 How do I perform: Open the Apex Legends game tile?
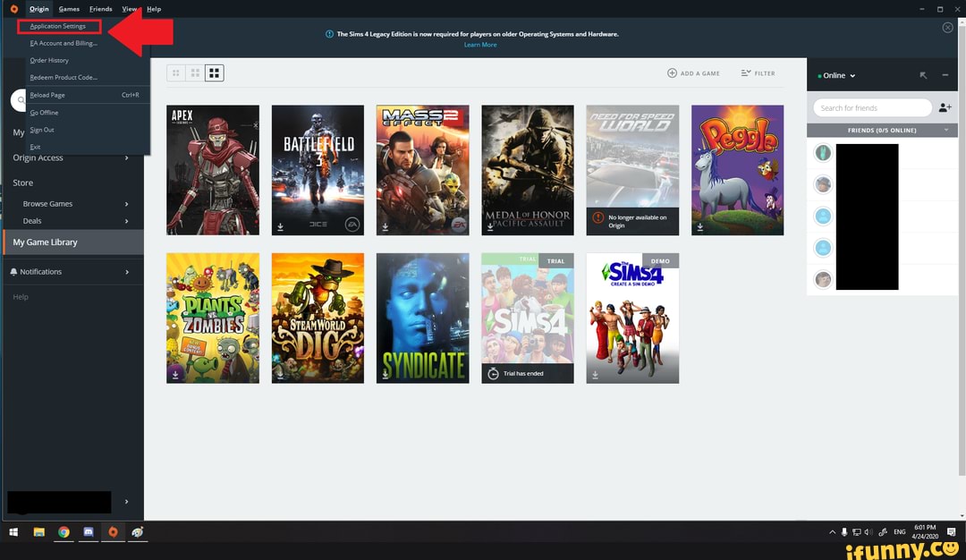click(213, 170)
